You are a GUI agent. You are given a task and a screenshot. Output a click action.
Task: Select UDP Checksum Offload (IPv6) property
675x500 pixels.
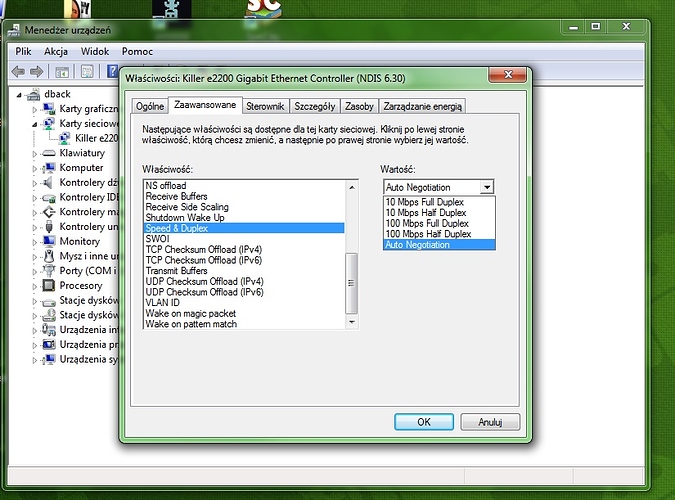pyautogui.click(x=244, y=292)
